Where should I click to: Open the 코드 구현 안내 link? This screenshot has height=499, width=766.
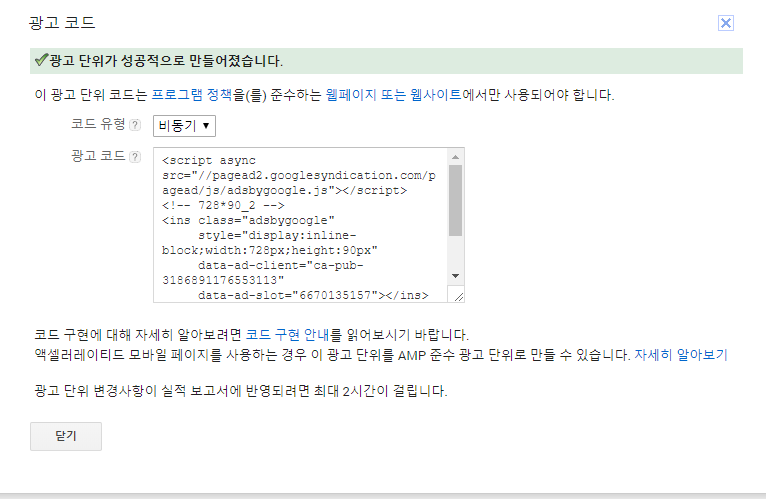coord(287,335)
